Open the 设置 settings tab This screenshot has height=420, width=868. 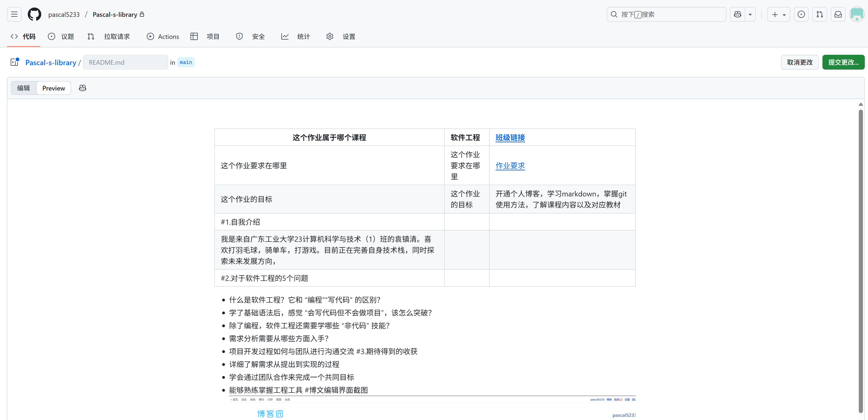pos(341,36)
